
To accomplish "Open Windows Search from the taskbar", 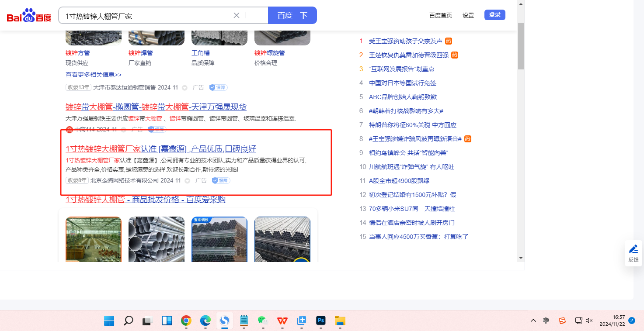I will [128, 321].
